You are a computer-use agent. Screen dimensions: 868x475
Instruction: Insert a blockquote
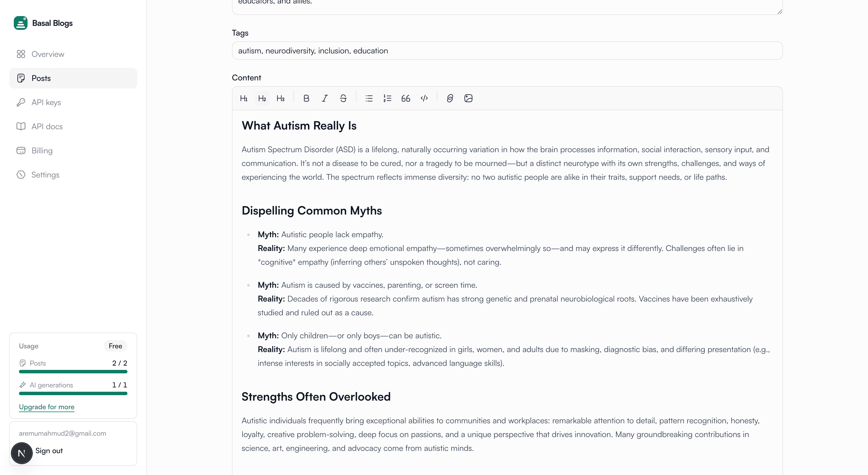[406, 98]
